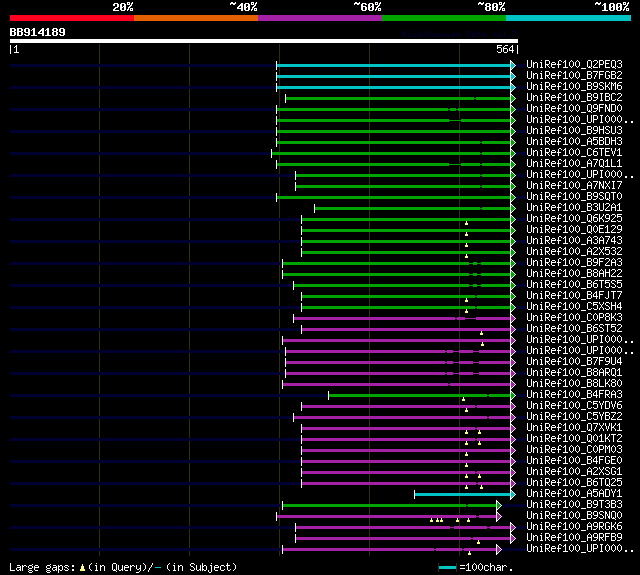
Task: Click the hit label UniRef100_B8AH22
Action: (x=574, y=274)
